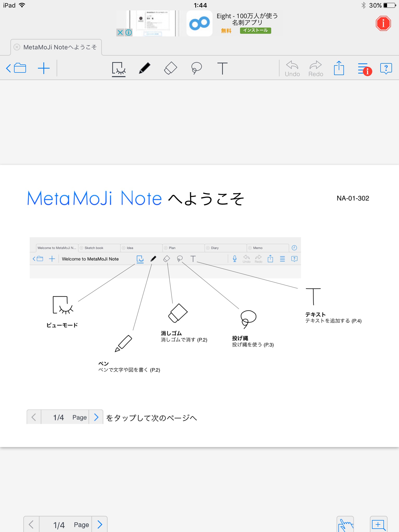Close the MetaMoJi Note tab
The width and height of the screenshot is (399, 532).
click(x=17, y=47)
